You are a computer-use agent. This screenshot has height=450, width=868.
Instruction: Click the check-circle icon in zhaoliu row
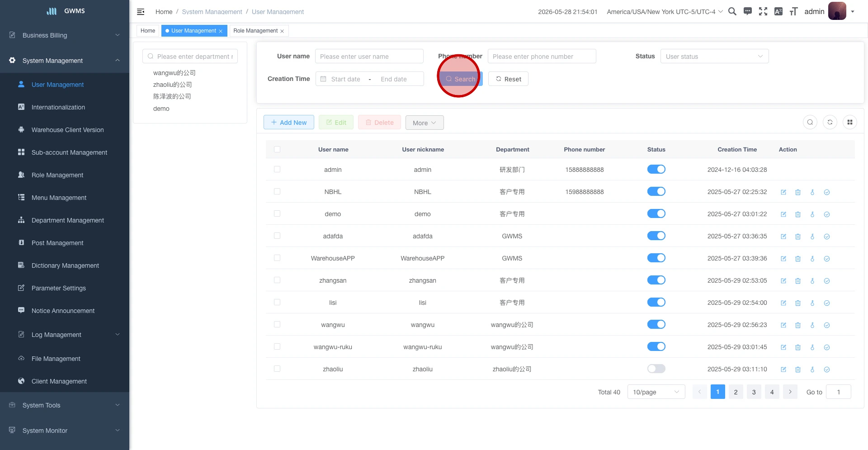pyautogui.click(x=827, y=369)
